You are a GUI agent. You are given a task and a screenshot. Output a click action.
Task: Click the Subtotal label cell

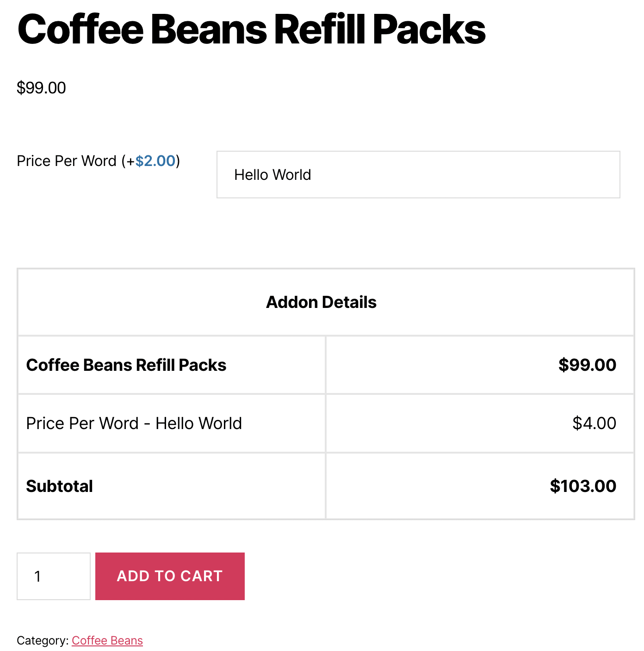click(x=59, y=486)
